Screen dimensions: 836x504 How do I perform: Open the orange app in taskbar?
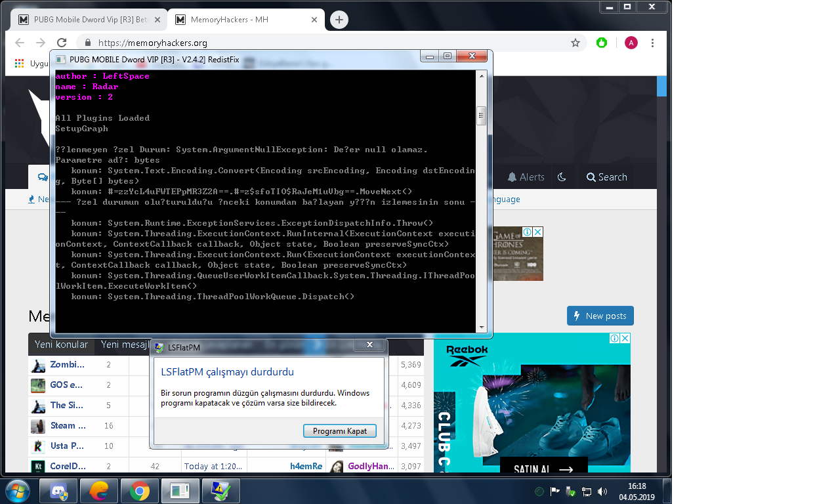tap(99, 491)
